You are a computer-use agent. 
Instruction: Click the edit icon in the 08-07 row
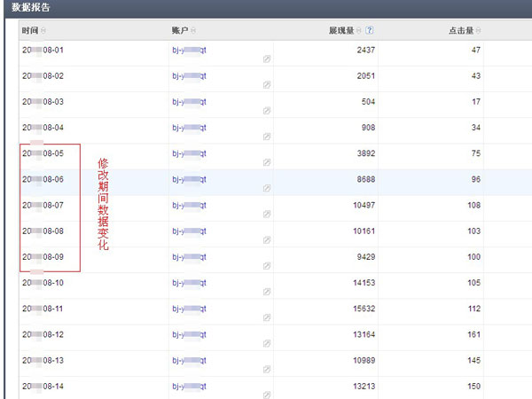pos(267,215)
